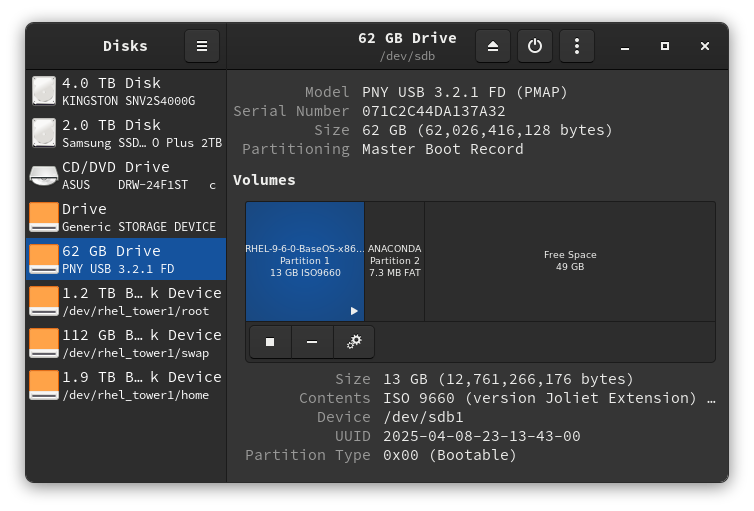
Task: Select the 2.0 TB Samsung SSD entry
Action: tap(126, 133)
